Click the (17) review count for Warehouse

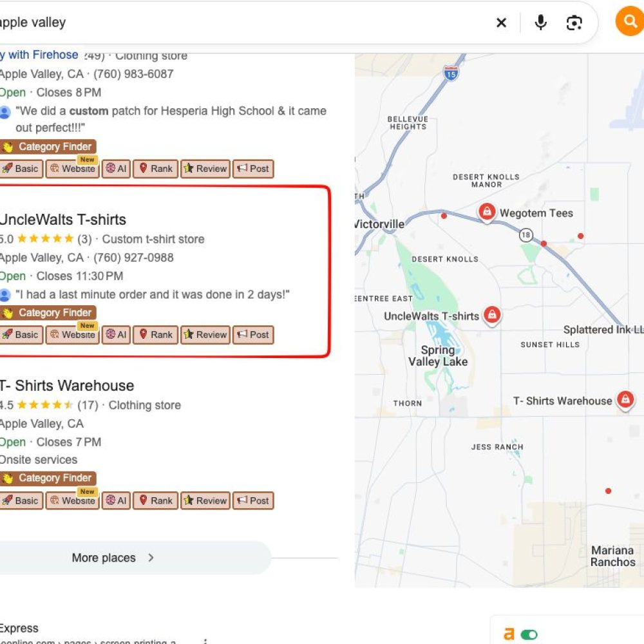[x=88, y=405]
